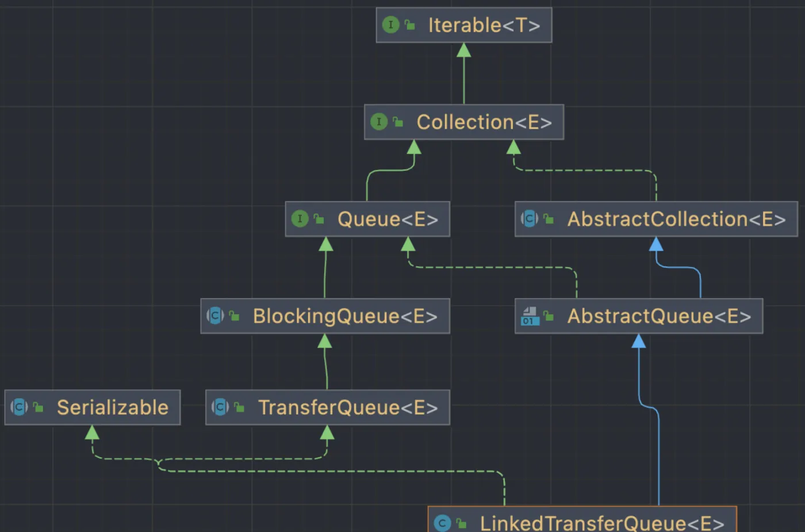This screenshot has width=805, height=532.
Task: Click the Serializable label text
Action: click(x=113, y=407)
